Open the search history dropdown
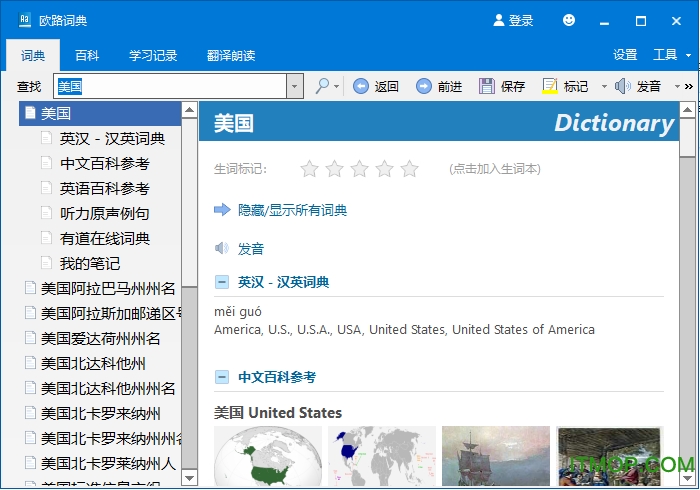 click(294, 86)
